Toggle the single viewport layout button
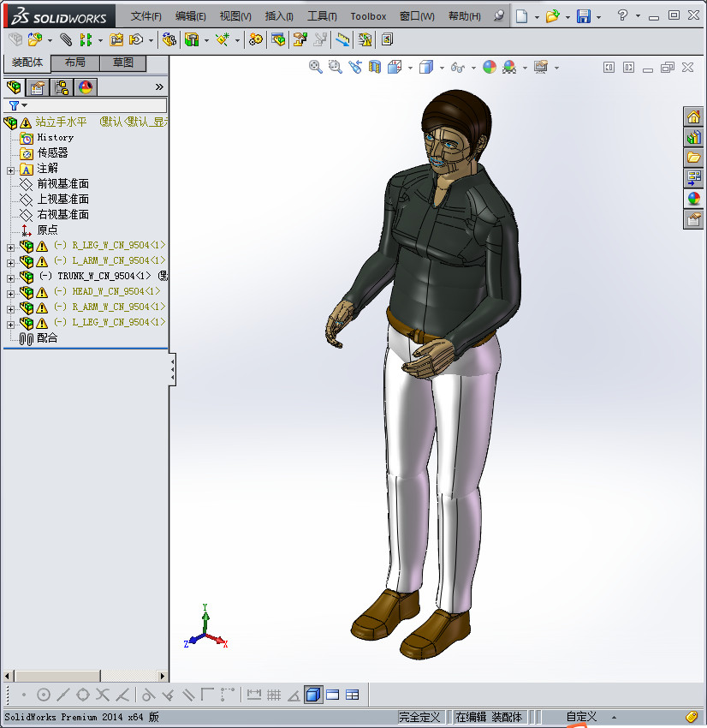This screenshot has height=728, width=707. tap(333, 695)
